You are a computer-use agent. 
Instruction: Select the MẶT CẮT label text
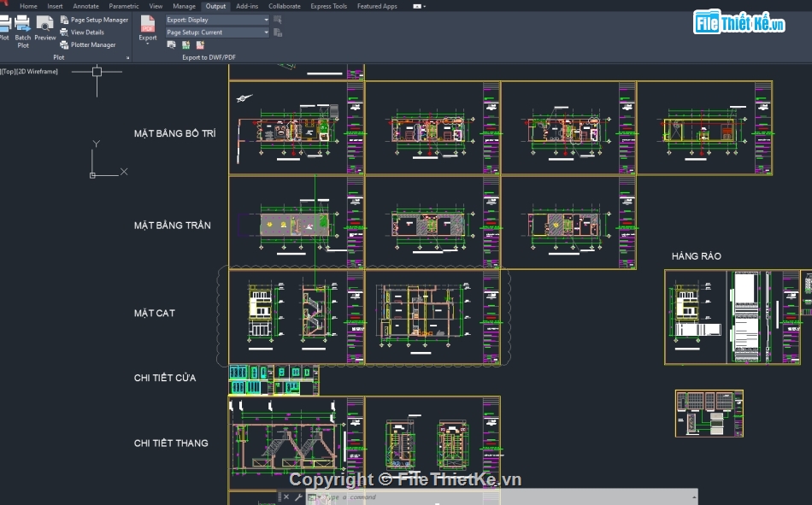(x=155, y=313)
